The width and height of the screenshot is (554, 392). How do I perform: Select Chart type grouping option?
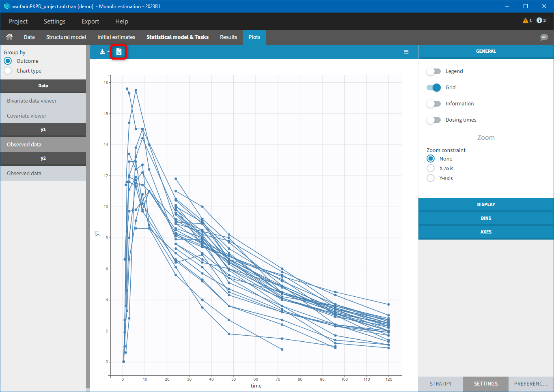point(8,71)
